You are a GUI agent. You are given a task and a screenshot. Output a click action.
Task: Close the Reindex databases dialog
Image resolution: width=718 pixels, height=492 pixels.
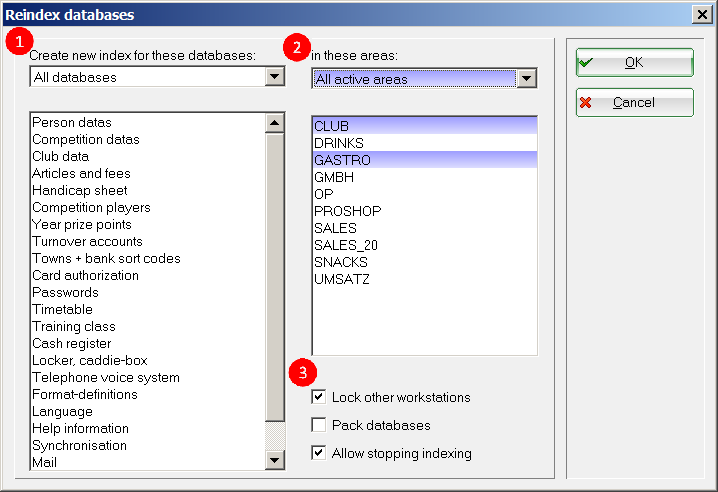click(x=702, y=15)
